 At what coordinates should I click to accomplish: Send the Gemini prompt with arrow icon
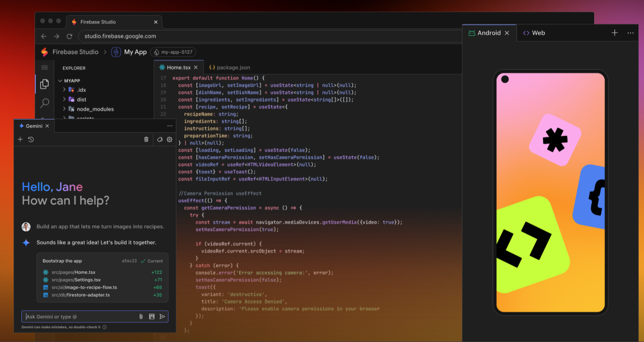click(162, 317)
